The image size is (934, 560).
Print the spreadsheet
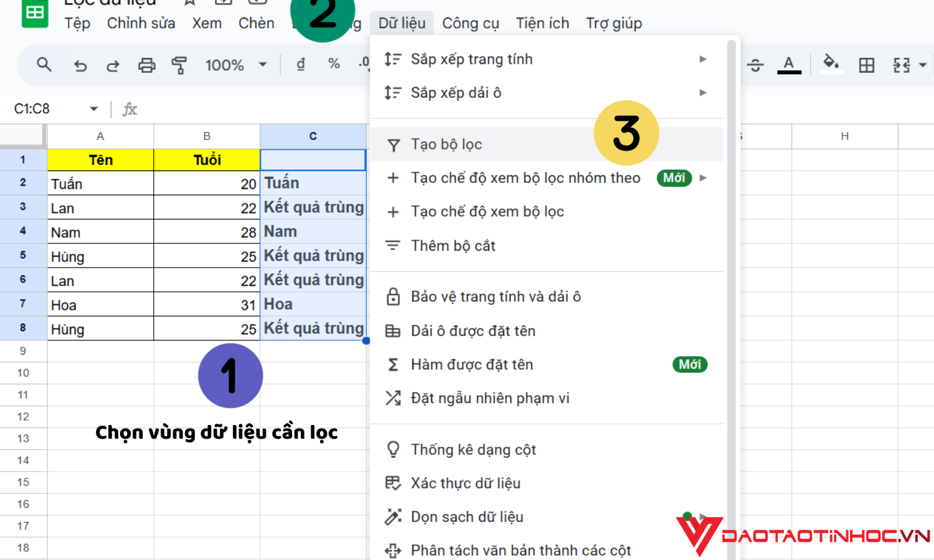pos(146,64)
